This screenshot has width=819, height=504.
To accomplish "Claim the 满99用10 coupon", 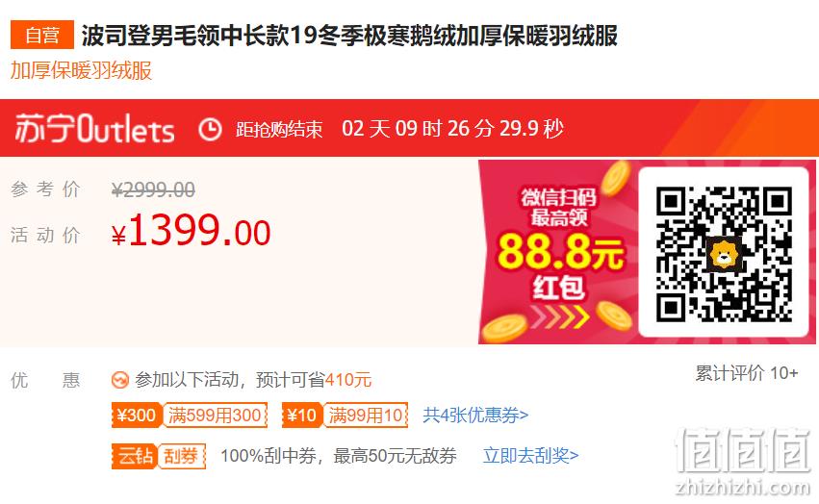I will pos(365,416).
